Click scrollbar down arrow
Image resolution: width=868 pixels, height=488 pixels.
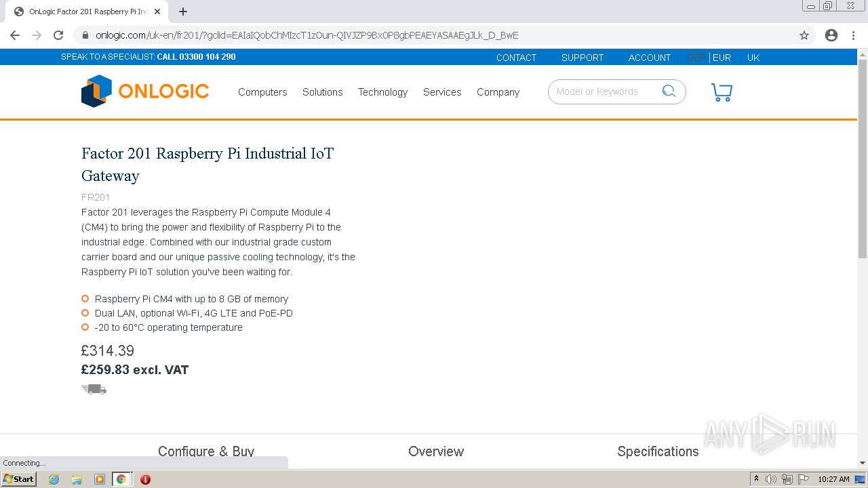[x=863, y=463]
